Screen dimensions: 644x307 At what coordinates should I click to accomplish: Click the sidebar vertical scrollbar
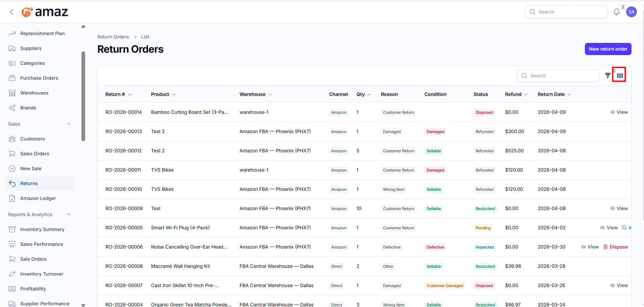[83, 96]
